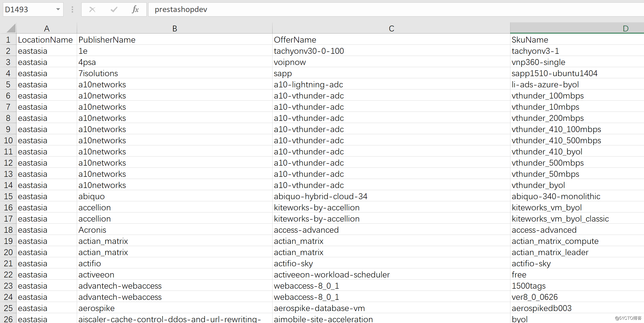
Task: Click the formula bar containing prestashopdev
Action: [x=396, y=10]
